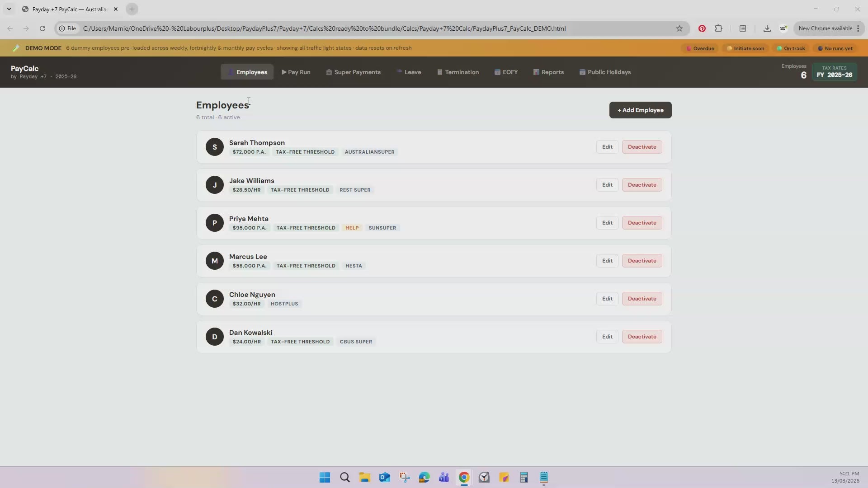Select the Payday +7 PayCalc browser tab
This screenshot has height=488, width=868.
[68, 9]
